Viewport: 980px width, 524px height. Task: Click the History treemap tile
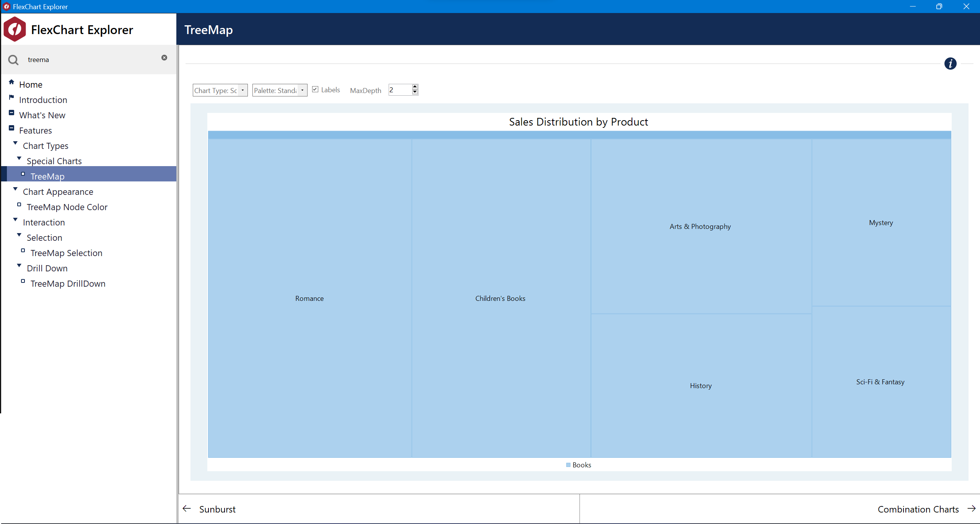(x=701, y=386)
